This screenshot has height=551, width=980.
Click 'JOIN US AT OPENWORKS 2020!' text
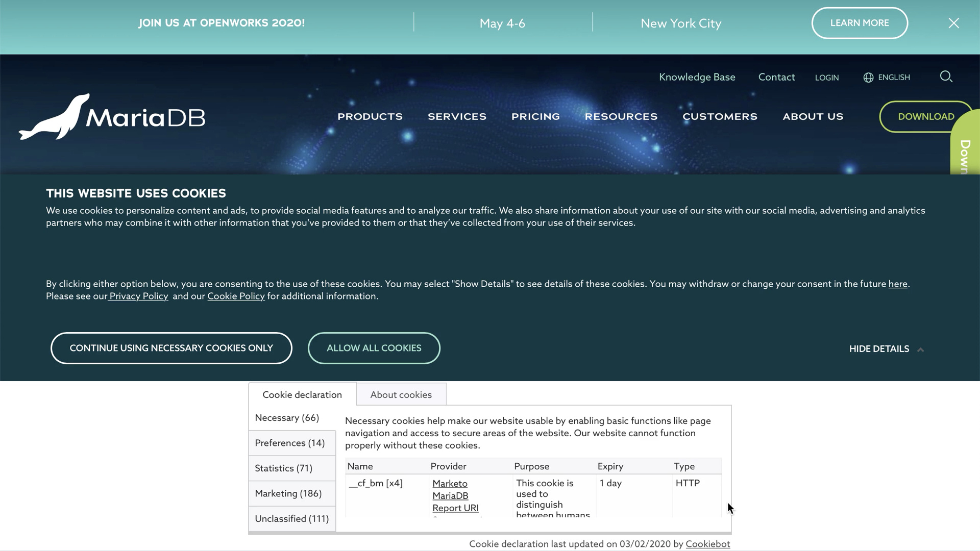pyautogui.click(x=222, y=23)
